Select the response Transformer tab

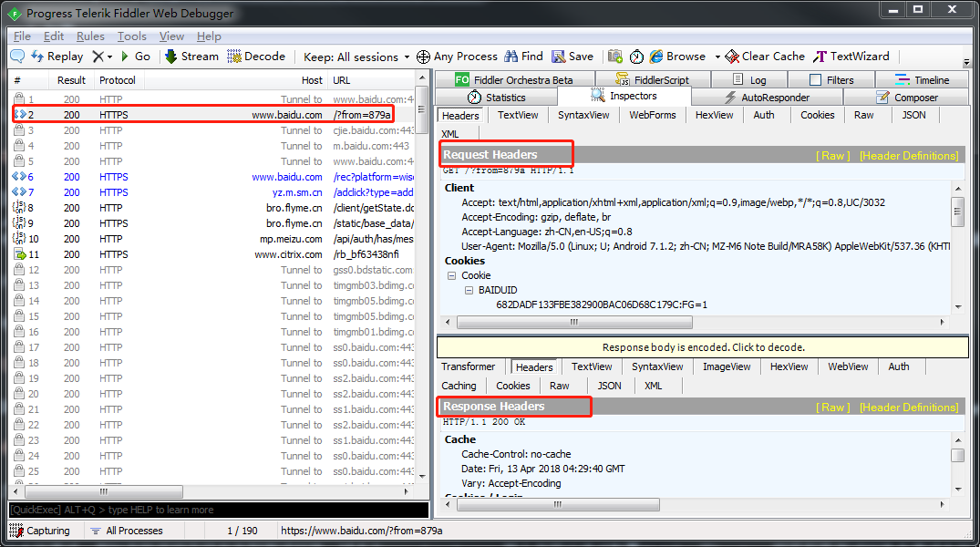click(469, 366)
